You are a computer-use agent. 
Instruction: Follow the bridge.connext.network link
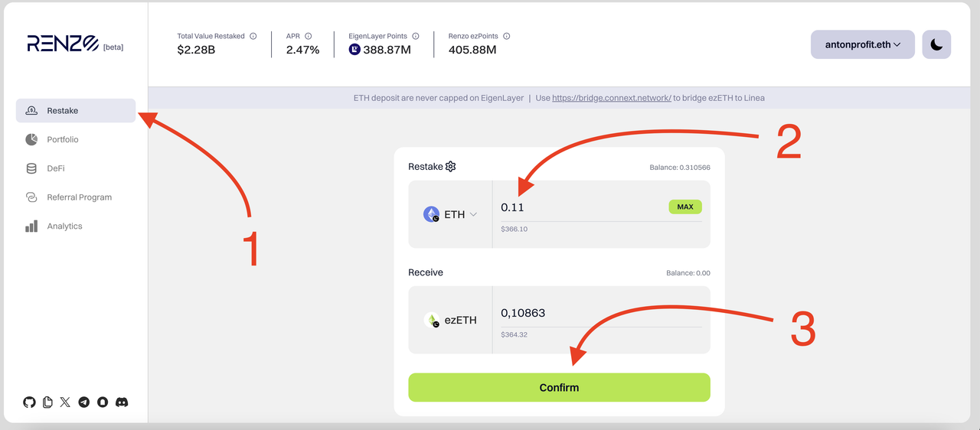611,98
